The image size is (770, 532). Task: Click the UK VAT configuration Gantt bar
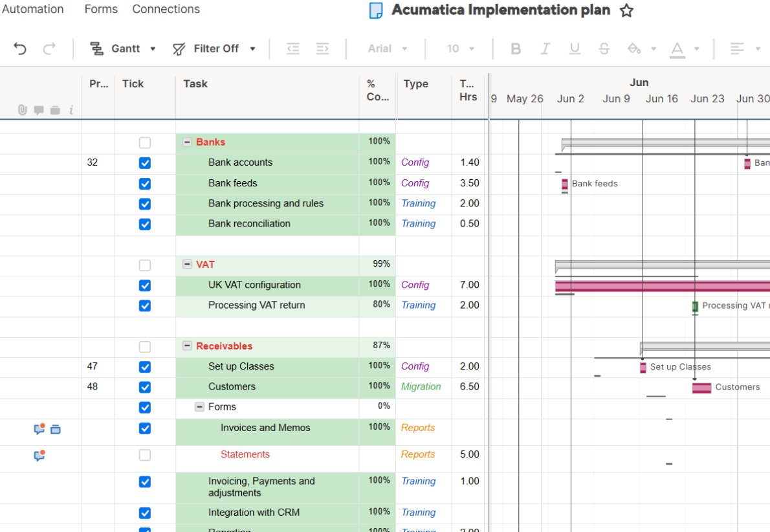click(660, 286)
